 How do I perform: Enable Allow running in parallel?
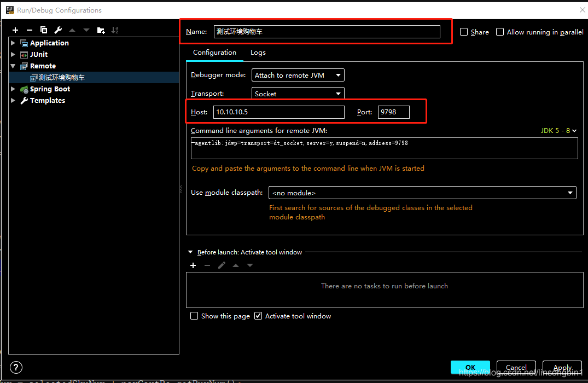point(500,32)
